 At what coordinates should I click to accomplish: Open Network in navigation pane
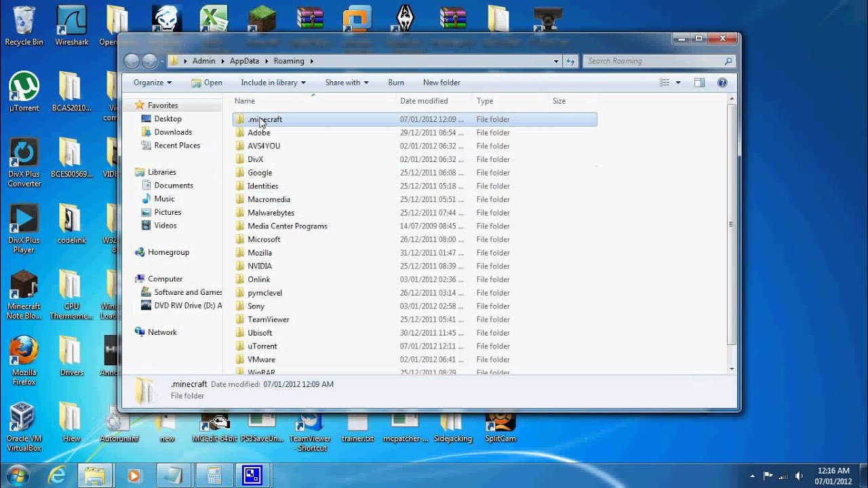click(162, 332)
